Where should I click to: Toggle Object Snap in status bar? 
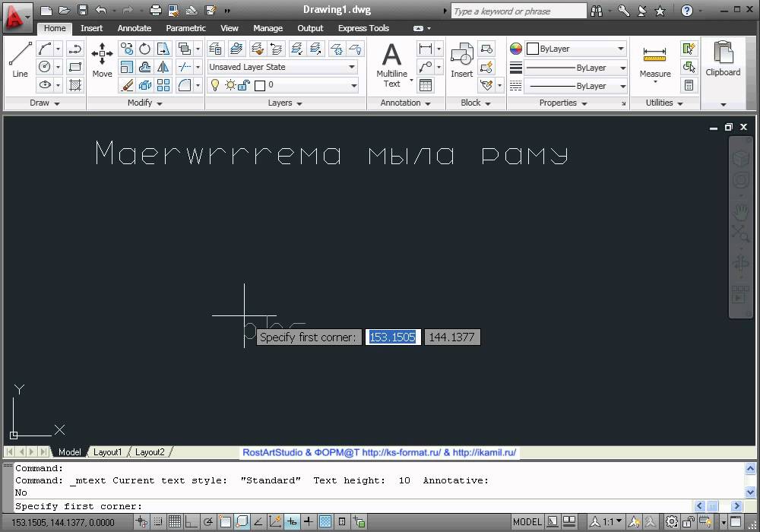pos(225,522)
